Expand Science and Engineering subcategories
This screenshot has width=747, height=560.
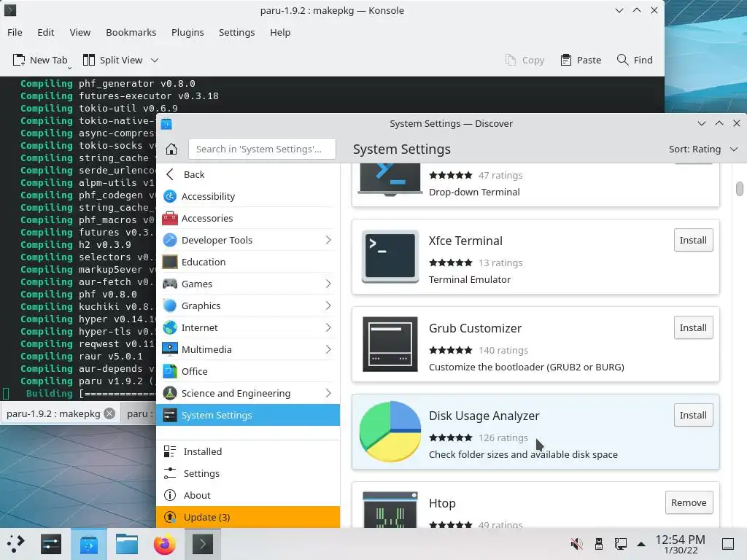(328, 393)
